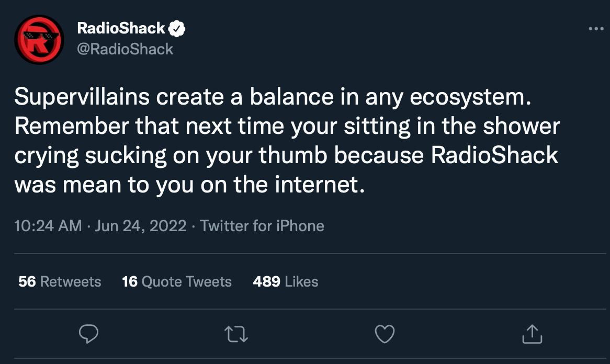Open the Jun 24, 2022 timestamp link
610x364 pixels.
140,225
